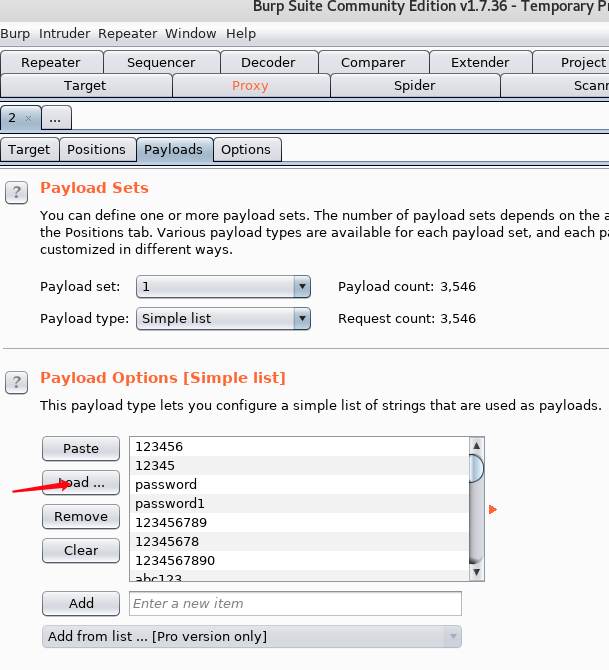Switch to the Extender tab
Viewport: 609px width, 670px height.
tap(480, 62)
